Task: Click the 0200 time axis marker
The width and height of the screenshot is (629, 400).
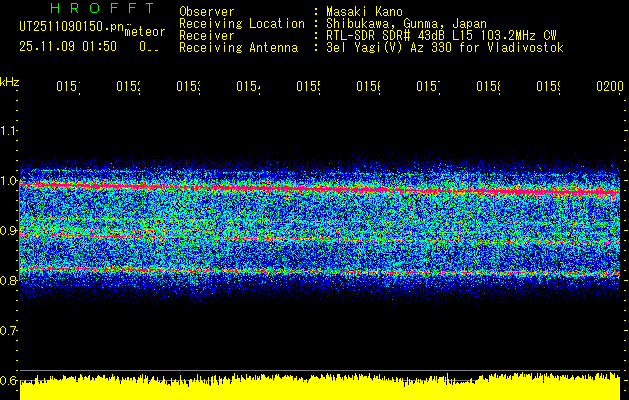Action: (610, 87)
